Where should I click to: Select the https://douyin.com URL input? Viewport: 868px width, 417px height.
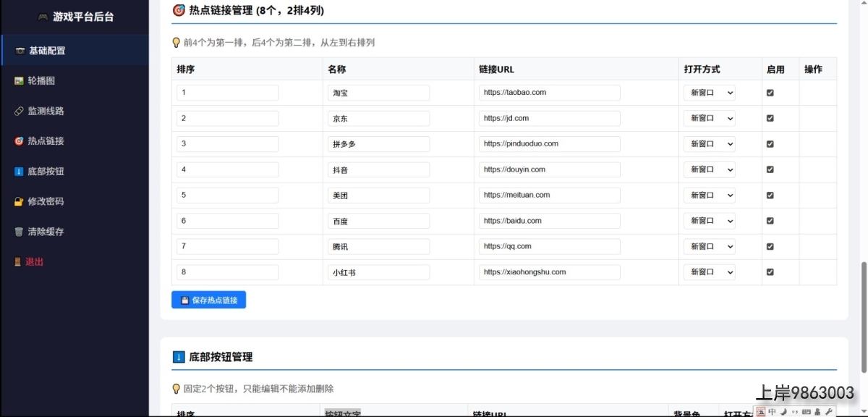pyautogui.click(x=549, y=169)
